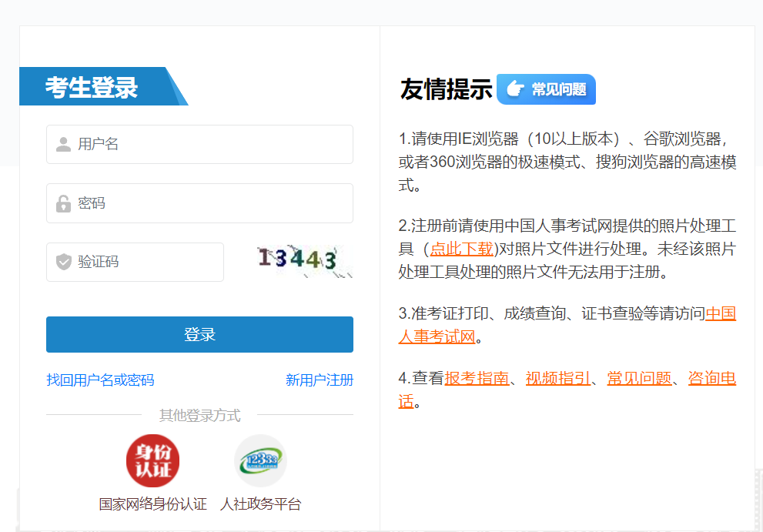This screenshot has width=763, height=532.
Task: Open 找回用户名或密码 recovery link
Action: point(100,380)
